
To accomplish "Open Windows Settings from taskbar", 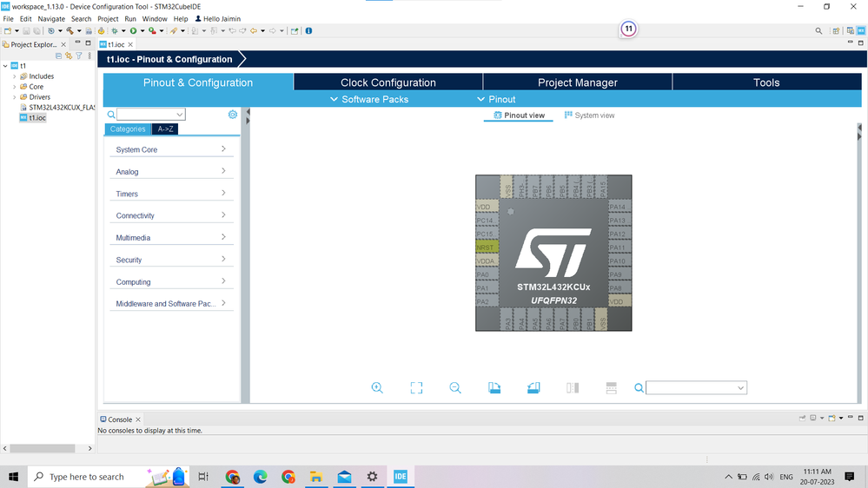I will click(x=372, y=477).
